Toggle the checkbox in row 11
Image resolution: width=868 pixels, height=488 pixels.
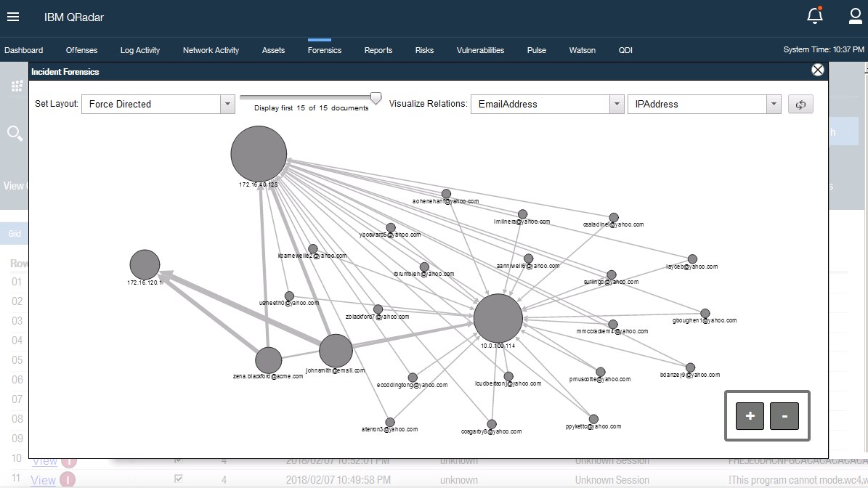tap(178, 479)
